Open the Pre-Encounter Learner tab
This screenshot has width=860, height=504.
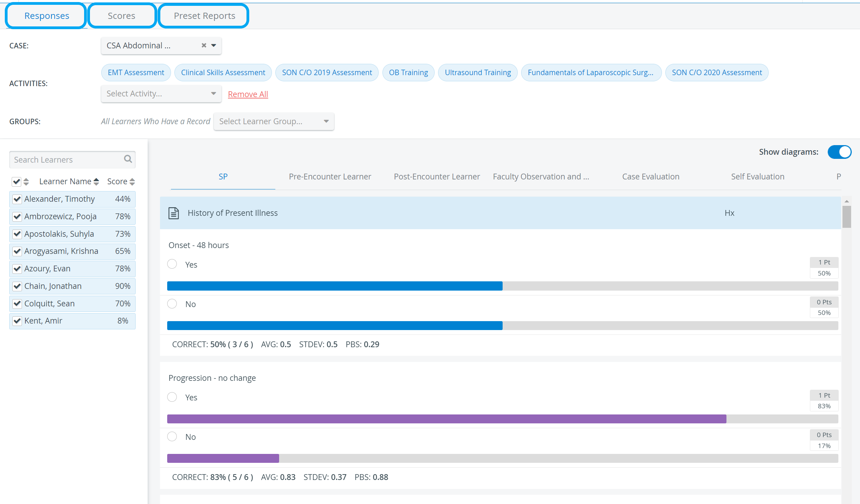pos(330,176)
